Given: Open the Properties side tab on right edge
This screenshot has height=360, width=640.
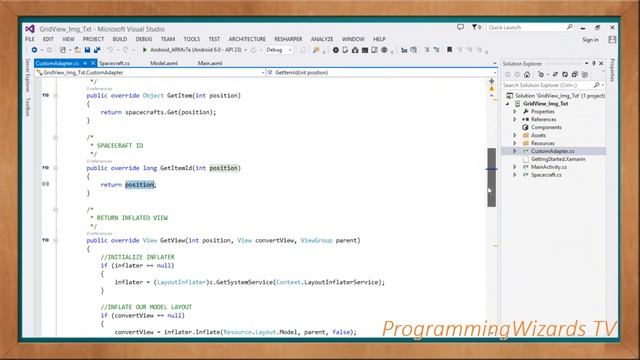Looking at the screenshot, I should point(612,70).
